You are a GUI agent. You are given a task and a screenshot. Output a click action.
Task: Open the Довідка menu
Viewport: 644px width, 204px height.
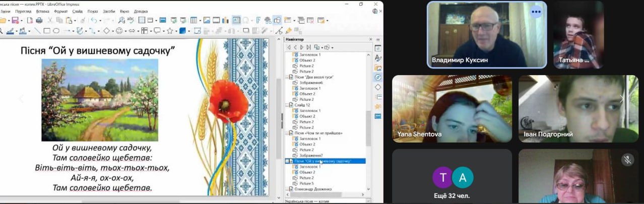(x=141, y=11)
